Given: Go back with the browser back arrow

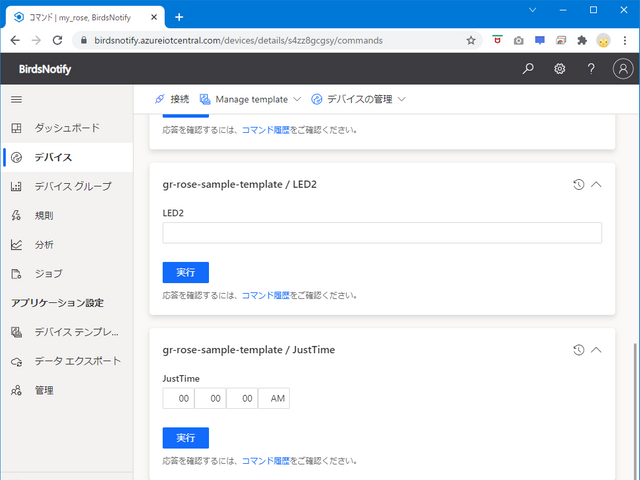Looking at the screenshot, I should (15, 40).
